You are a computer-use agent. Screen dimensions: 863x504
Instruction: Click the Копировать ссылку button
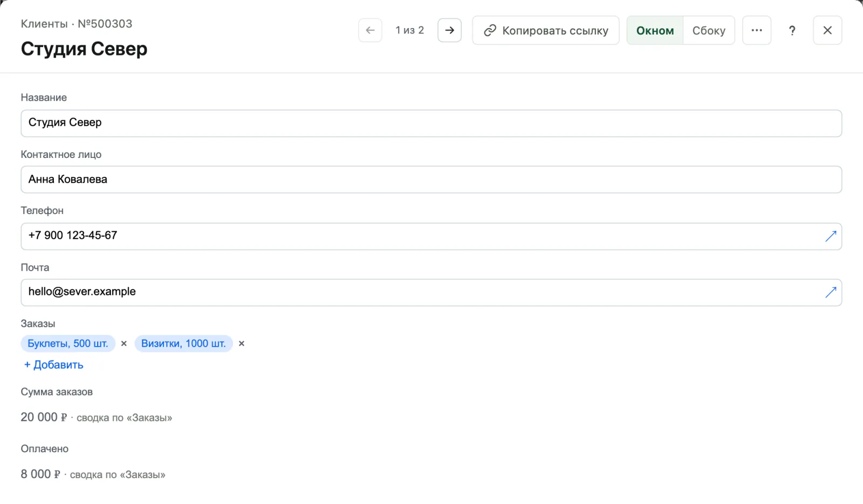[x=545, y=30]
